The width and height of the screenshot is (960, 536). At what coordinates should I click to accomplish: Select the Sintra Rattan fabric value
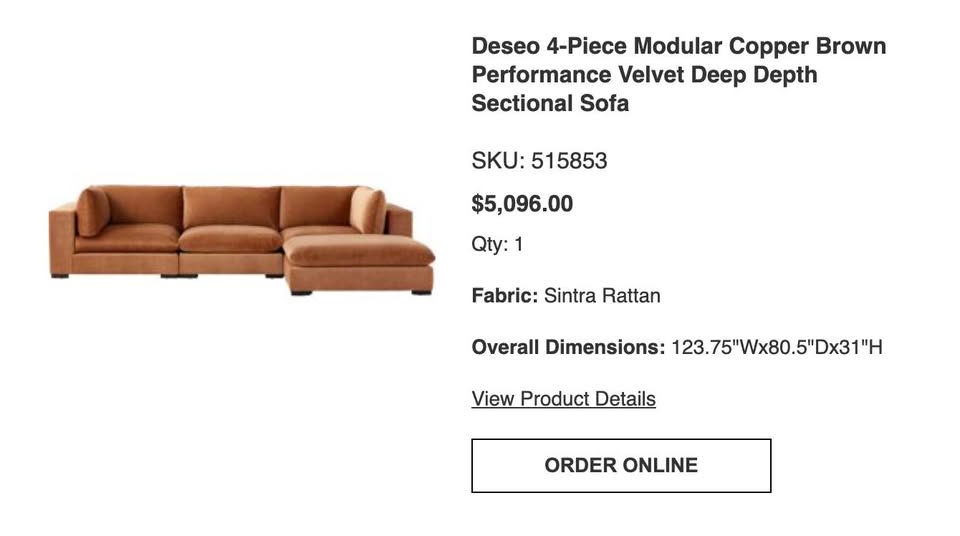tap(602, 296)
